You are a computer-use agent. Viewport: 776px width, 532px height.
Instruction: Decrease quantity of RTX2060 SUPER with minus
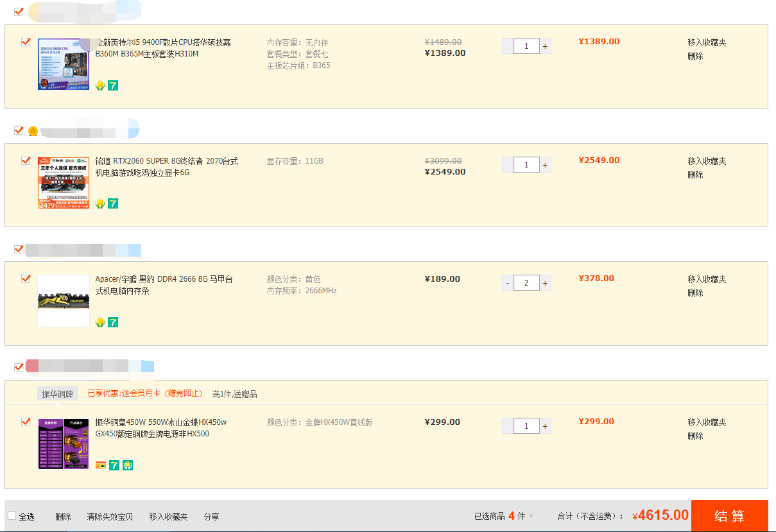coord(508,165)
